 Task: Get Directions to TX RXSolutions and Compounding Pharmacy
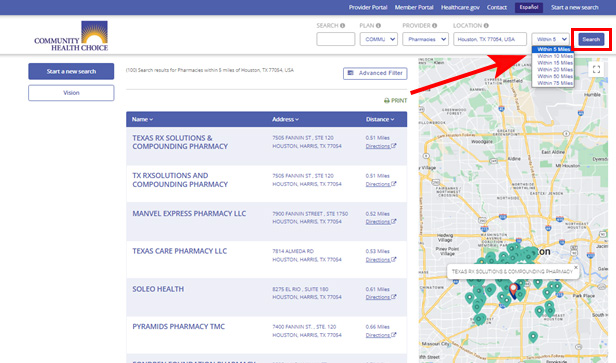coord(381,184)
